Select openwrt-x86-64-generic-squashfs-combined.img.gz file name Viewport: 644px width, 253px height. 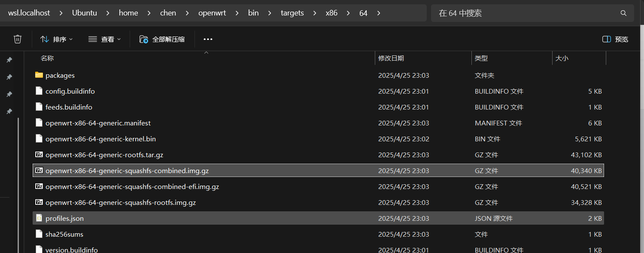[x=127, y=171]
